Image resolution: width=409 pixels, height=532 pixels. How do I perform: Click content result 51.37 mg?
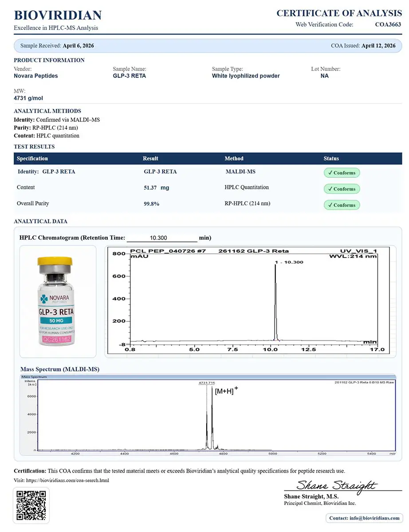click(157, 188)
